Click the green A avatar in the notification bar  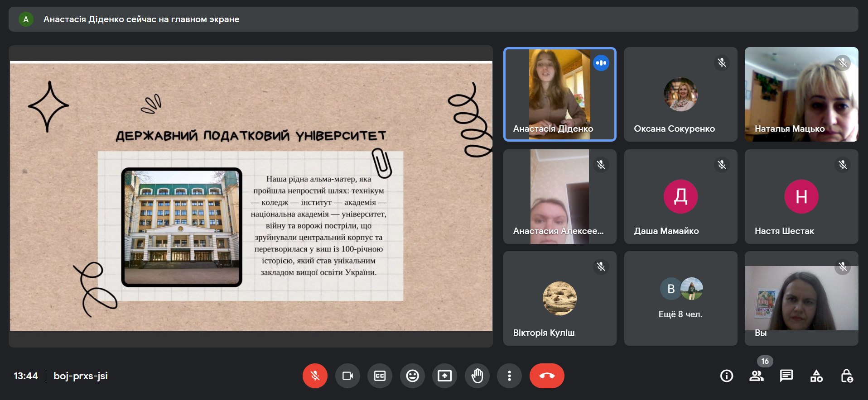point(26,19)
